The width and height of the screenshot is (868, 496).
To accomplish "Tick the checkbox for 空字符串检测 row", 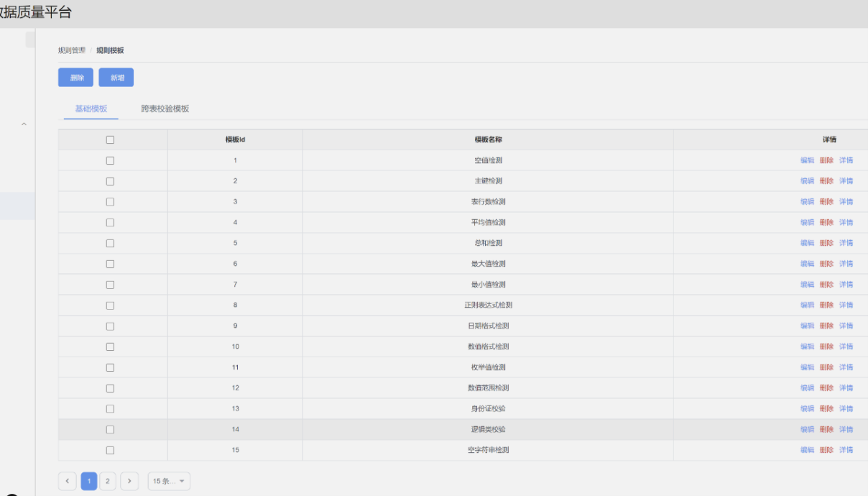I will (x=110, y=450).
